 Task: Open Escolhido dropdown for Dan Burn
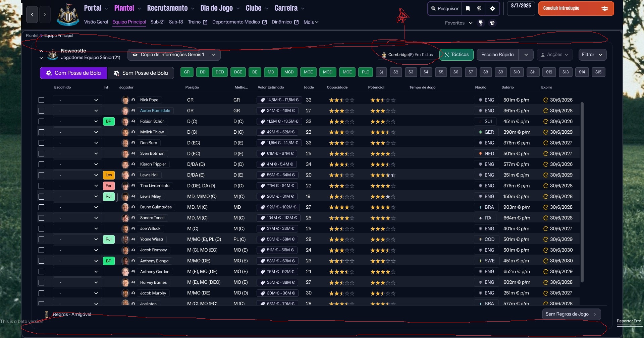click(77, 143)
